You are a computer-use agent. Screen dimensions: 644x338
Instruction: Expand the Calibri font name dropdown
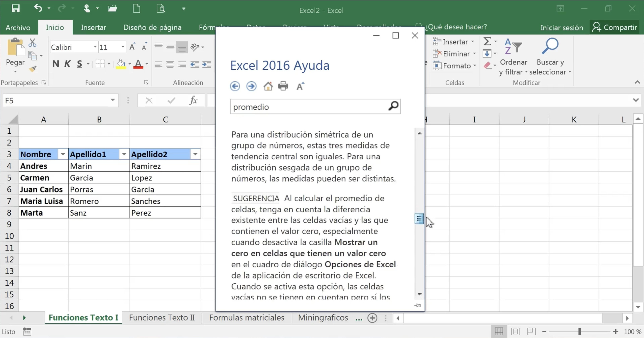pyautogui.click(x=95, y=47)
